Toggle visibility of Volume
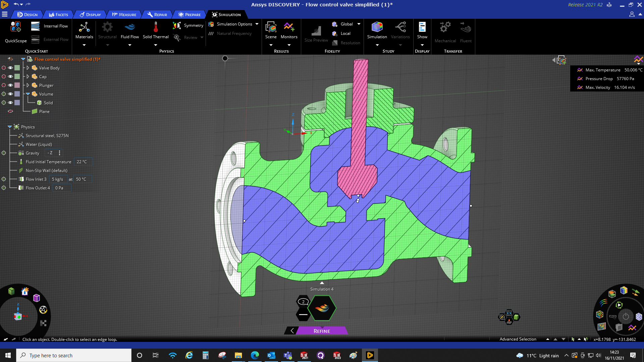The height and width of the screenshot is (362, 644). pyautogui.click(x=10, y=94)
